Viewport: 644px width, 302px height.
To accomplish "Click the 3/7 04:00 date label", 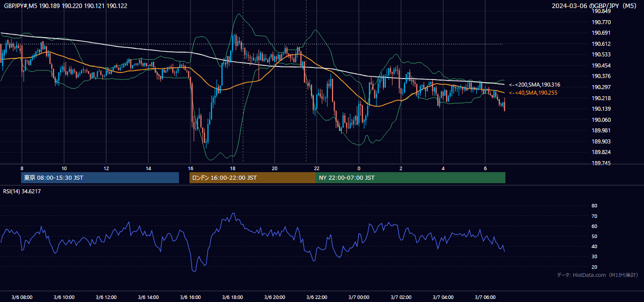I will pos(442,297).
